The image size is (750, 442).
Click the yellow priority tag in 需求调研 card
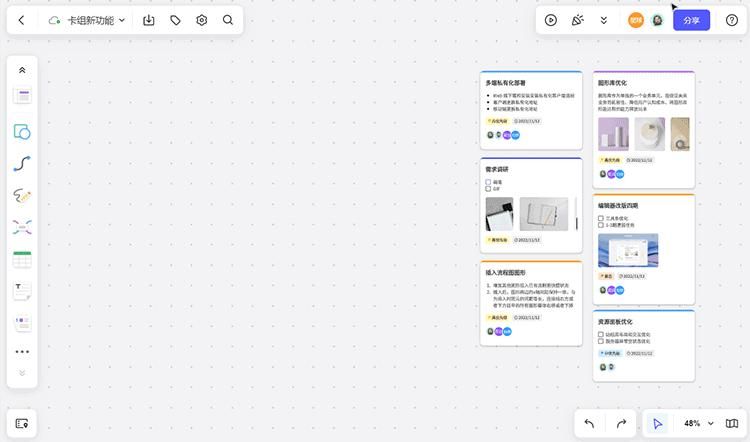(x=497, y=240)
